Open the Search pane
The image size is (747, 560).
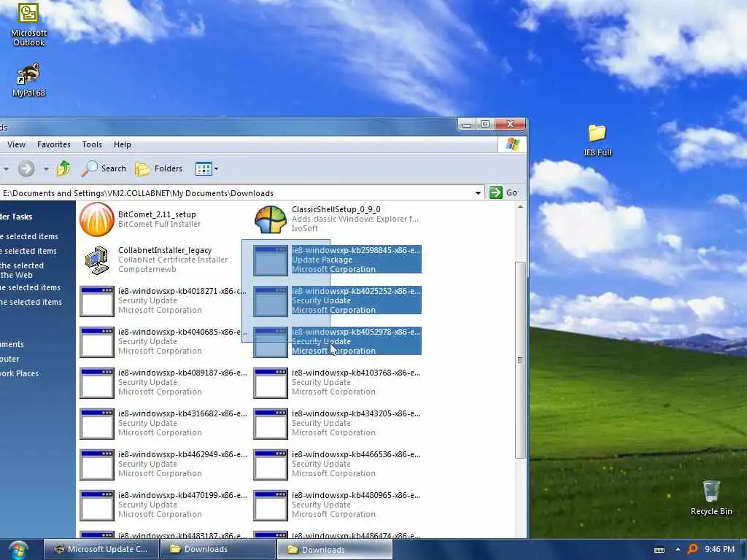(x=104, y=168)
